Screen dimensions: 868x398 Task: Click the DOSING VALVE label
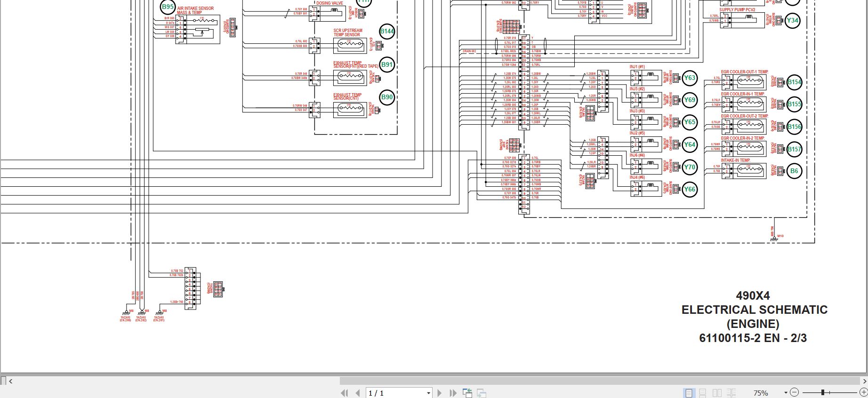(x=330, y=3)
